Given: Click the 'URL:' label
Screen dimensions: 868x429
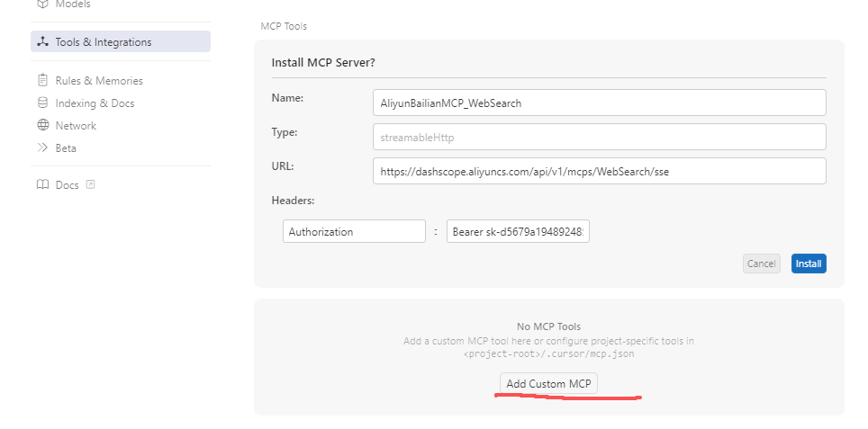Looking at the screenshot, I should tap(283, 165).
